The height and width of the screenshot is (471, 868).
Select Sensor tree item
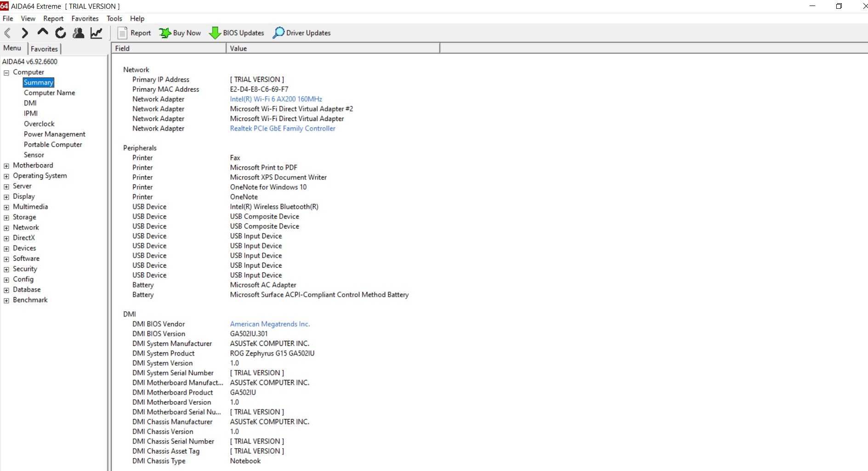[34, 155]
